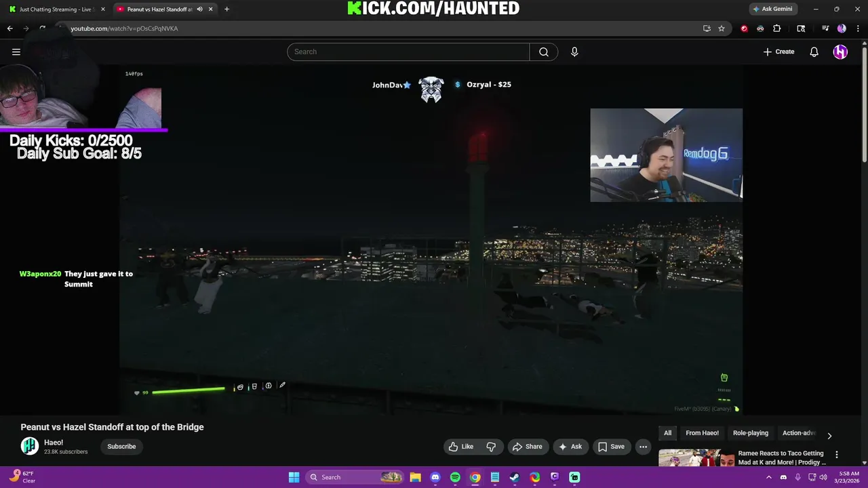Open the Ramee Reacts to Taco title link
868x488 pixels.
point(782,457)
